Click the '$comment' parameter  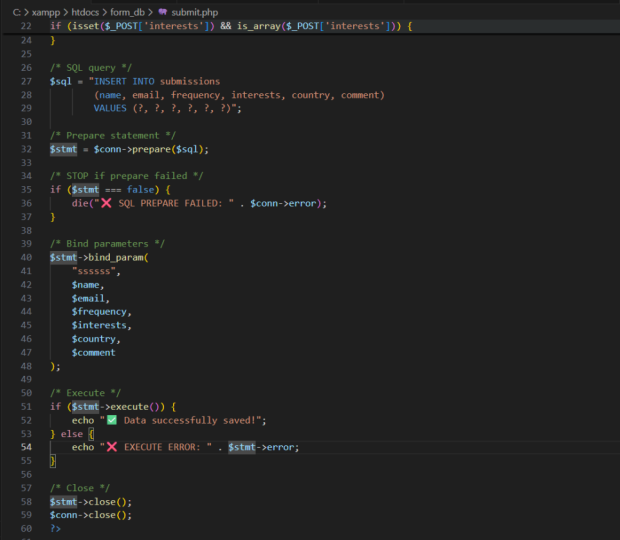pos(93,353)
